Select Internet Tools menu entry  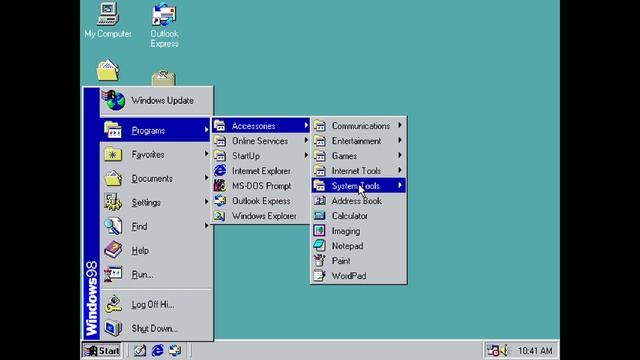[x=358, y=171]
